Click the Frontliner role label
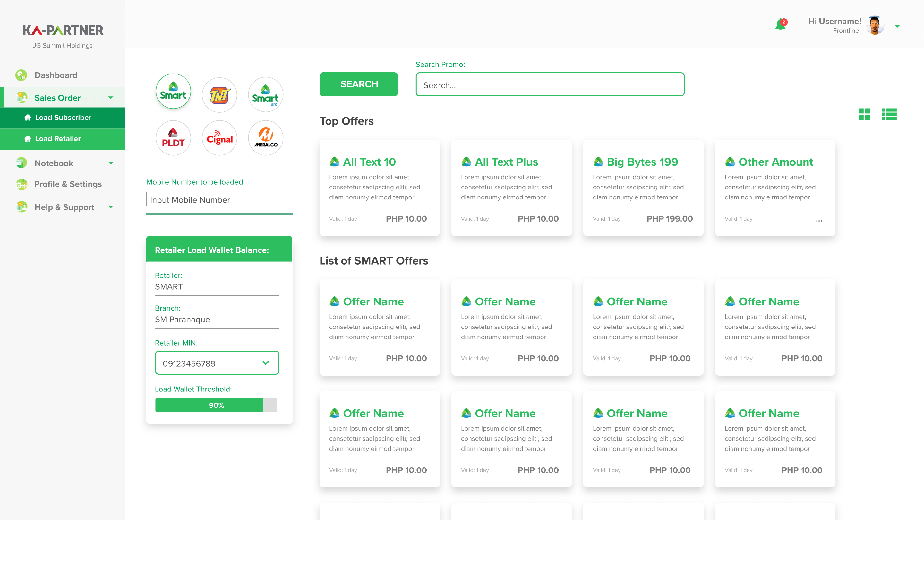The height and width of the screenshot is (578, 924). pos(847,31)
